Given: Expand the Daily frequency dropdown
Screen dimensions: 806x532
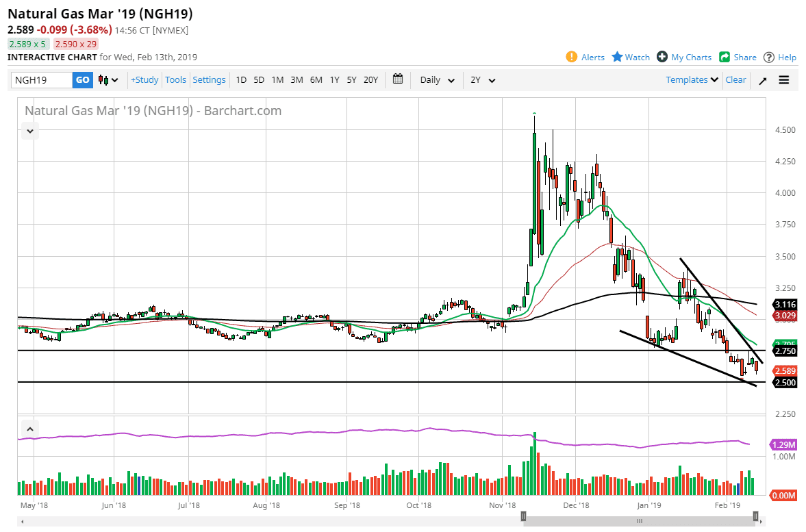Looking at the screenshot, I should tap(437, 80).
